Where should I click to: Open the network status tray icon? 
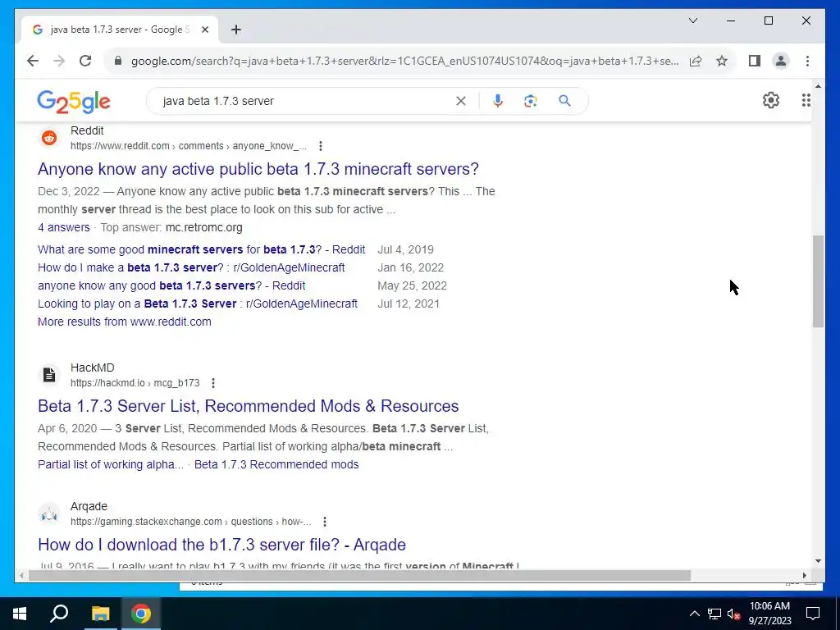point(714,614)
